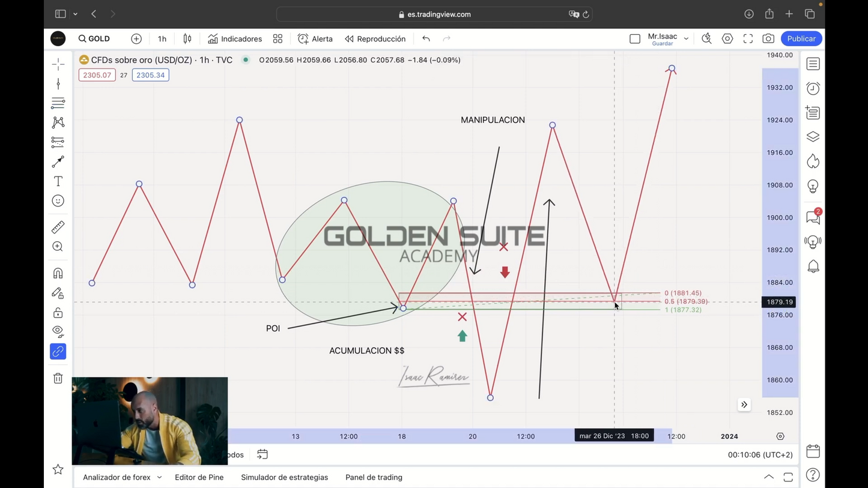Open the Panel de trading tab
The width and height of the screenshot is (868, 488).
(374, 477)
